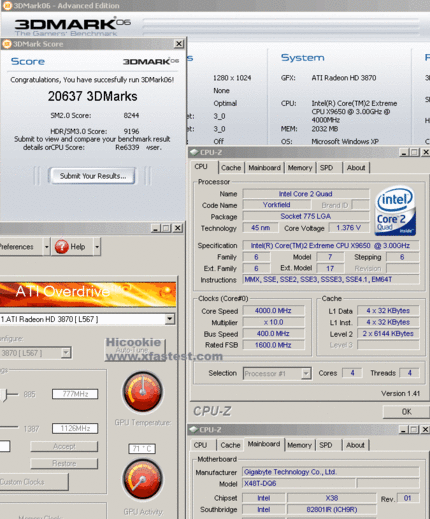Click the 3DMark Score window icon
This screenshot has width=430, height=519.
7,44
